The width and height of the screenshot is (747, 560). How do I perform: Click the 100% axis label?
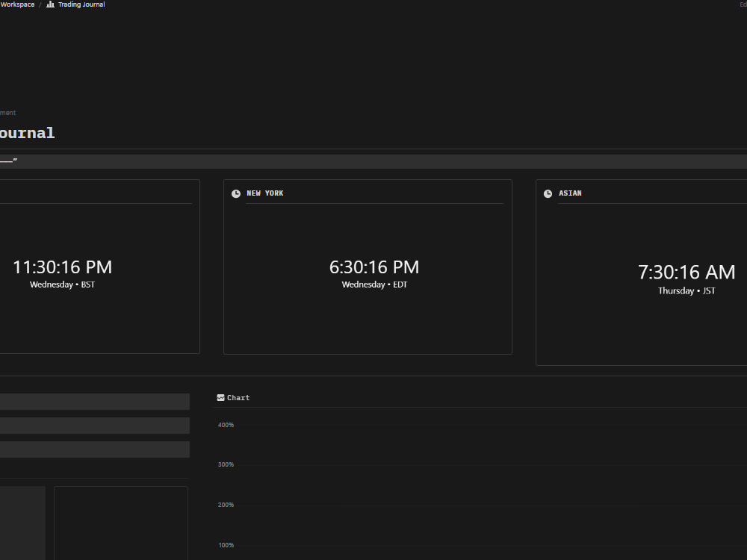pyautogui.click(x=226, y=545)
